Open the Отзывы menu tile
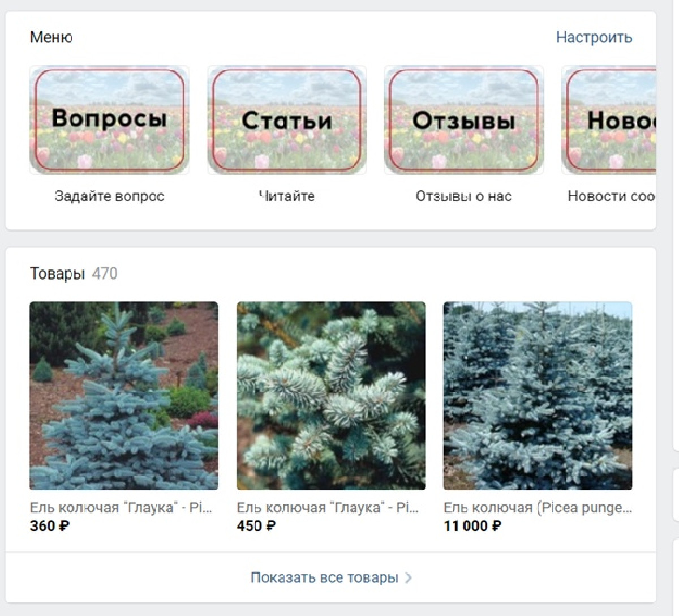Image resolution: width=679 pixels, height=616 pixels. click(463, 120)
